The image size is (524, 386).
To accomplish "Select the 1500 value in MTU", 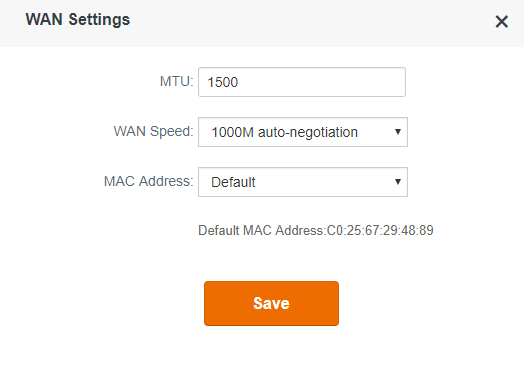I will 223,82.
